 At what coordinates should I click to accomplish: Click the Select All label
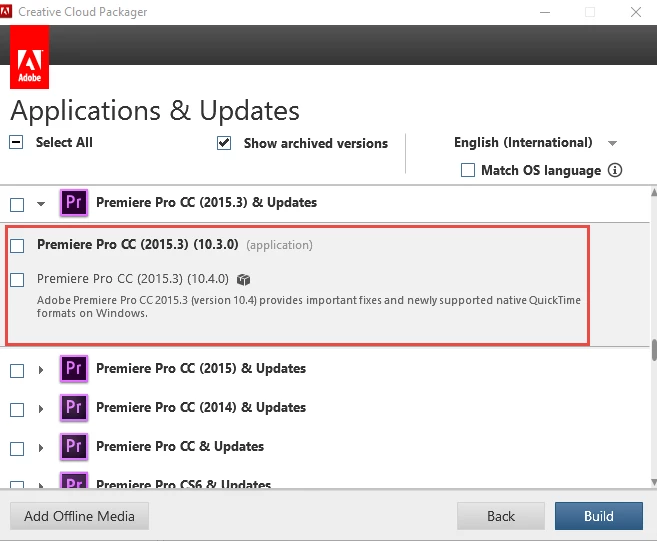pos(64,142)
